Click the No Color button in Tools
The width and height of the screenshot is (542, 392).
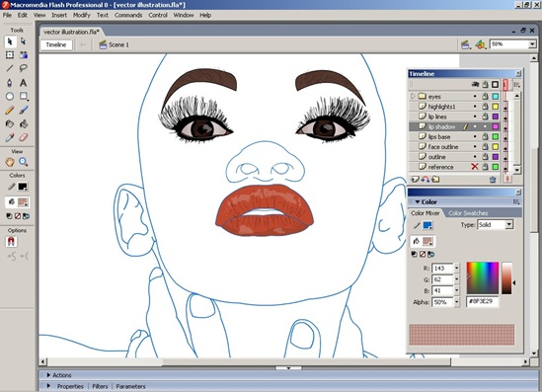tap(18, 216)
